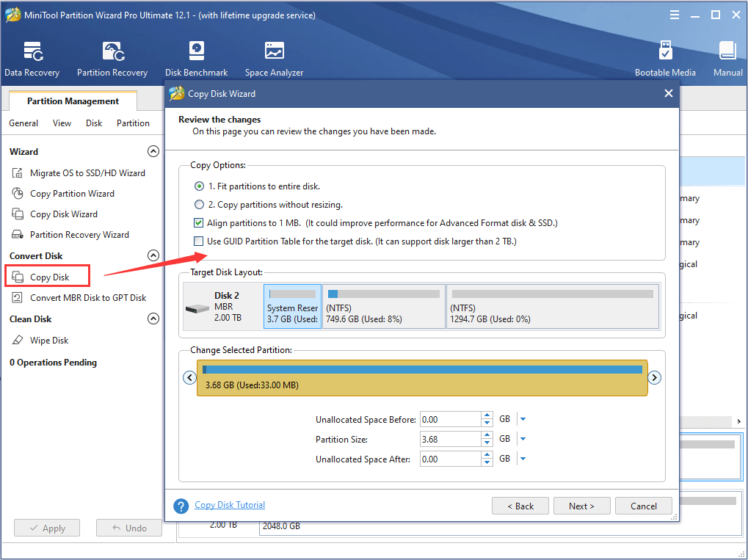Open Space Analyzer tool

click(274, 59)
